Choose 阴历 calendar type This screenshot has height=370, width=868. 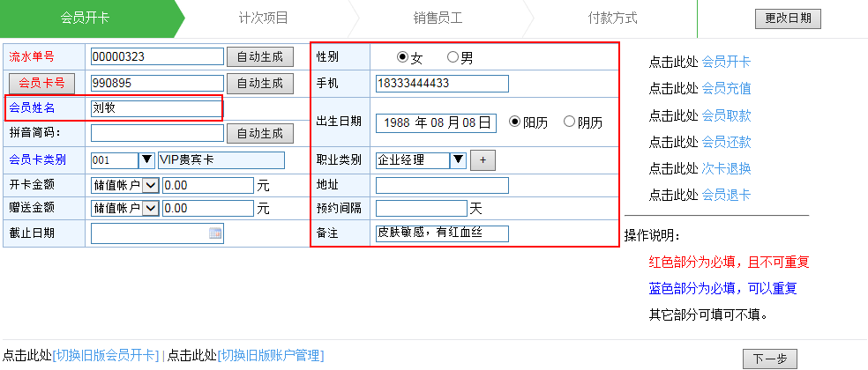(x=569, y=122)
